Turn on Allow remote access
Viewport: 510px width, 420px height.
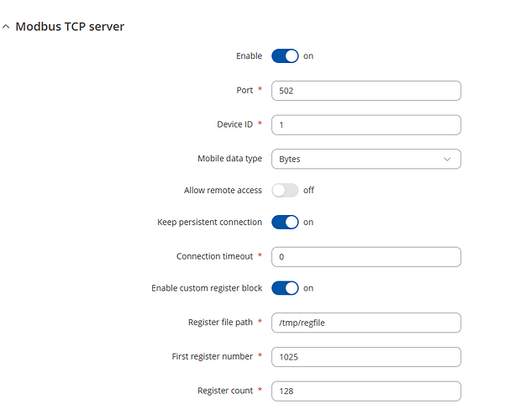tap(285, 190)
